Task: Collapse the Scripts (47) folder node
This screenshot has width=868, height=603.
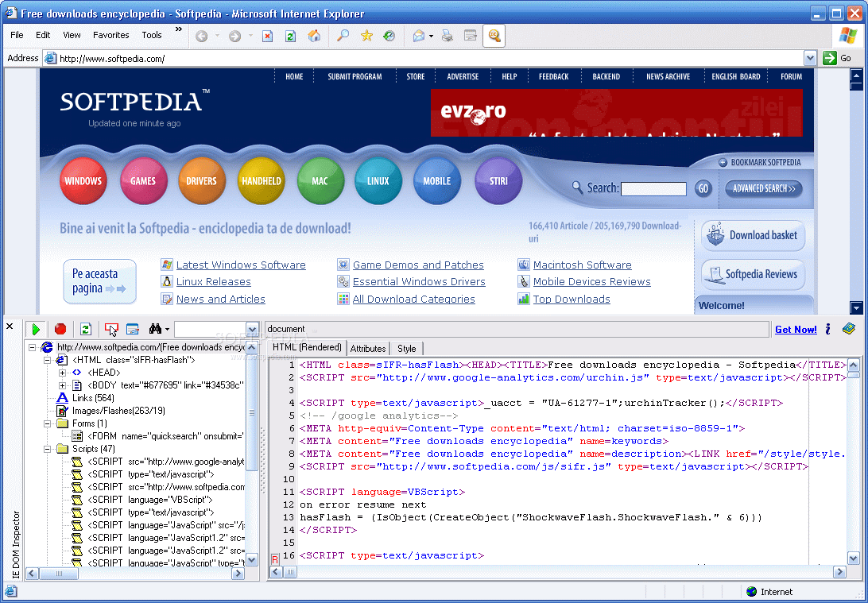Action: click(48, 449)
